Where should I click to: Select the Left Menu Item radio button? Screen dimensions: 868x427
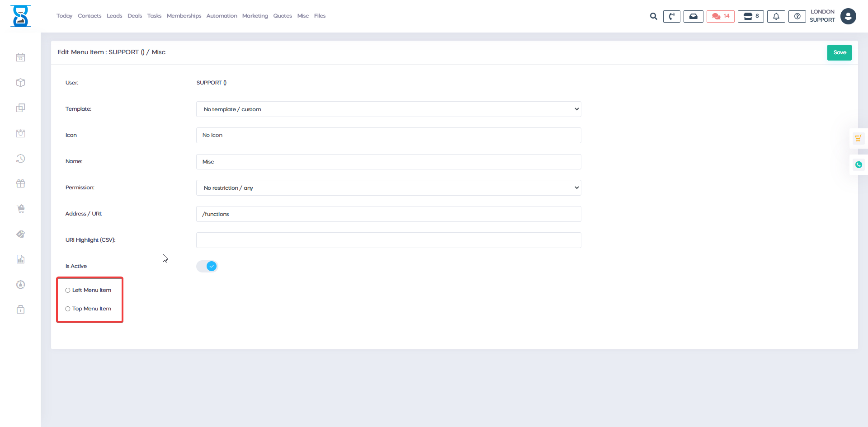(x=68, y=291)
